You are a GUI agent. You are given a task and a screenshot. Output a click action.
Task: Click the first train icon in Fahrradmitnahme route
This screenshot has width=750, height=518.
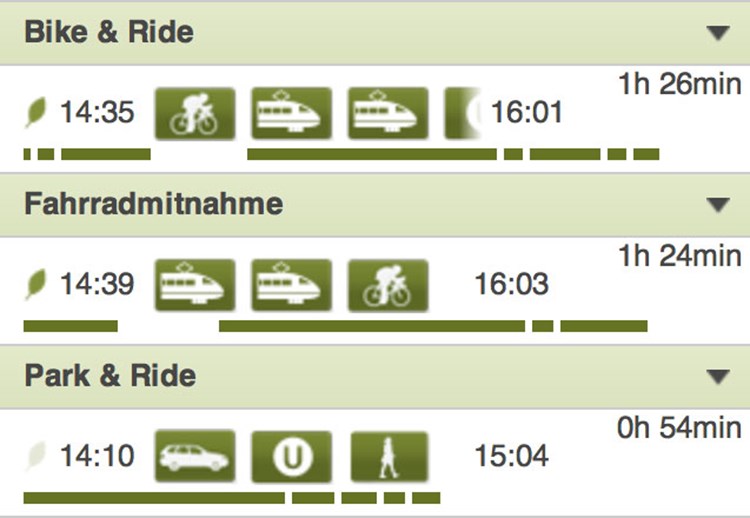[x=195, y=286]
